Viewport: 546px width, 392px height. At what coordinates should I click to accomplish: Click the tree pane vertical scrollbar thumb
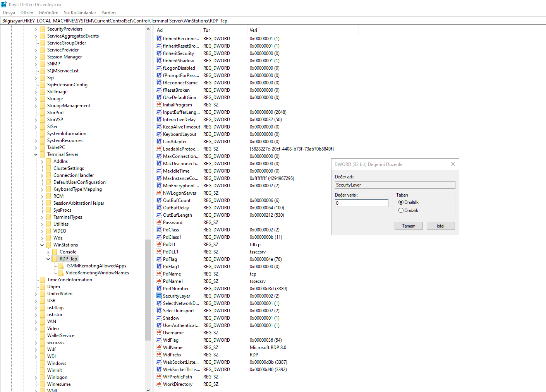[x=148, y=290]
